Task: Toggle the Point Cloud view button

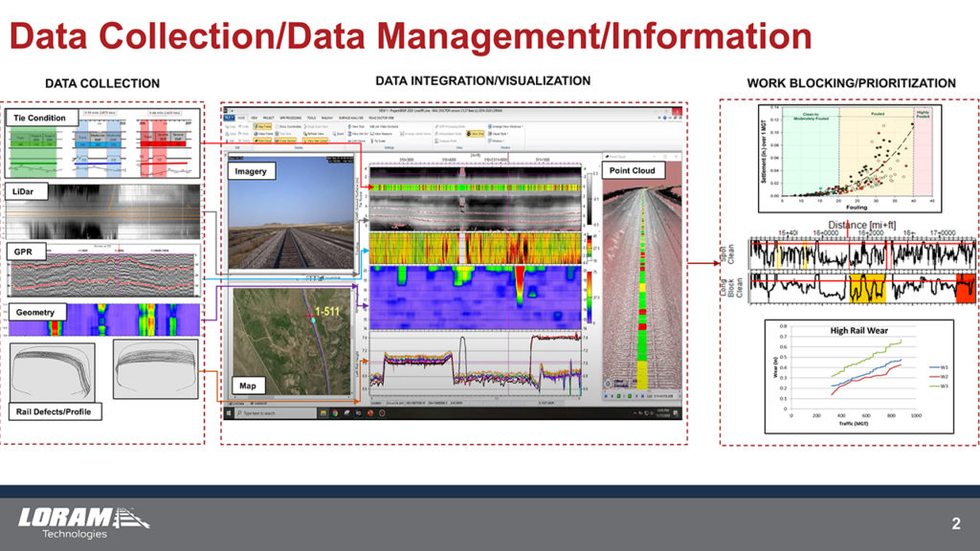Action: pyautogui.click(x=264, y=141)
